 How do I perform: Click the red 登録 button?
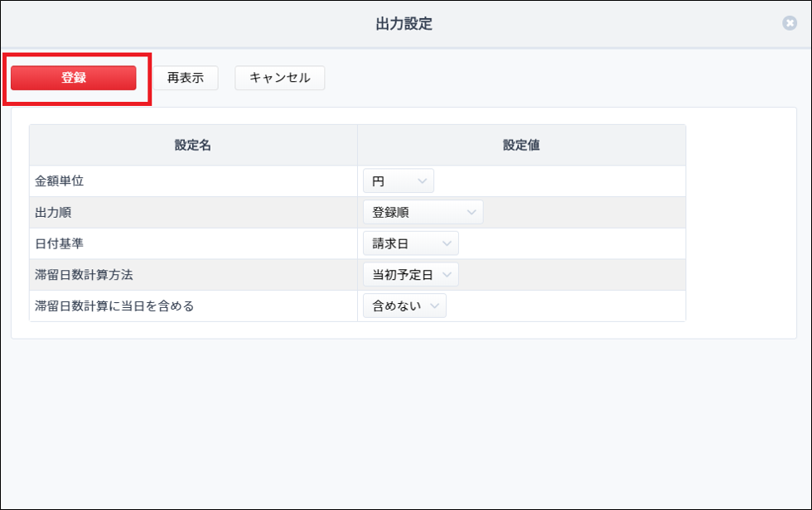(74, 78)
